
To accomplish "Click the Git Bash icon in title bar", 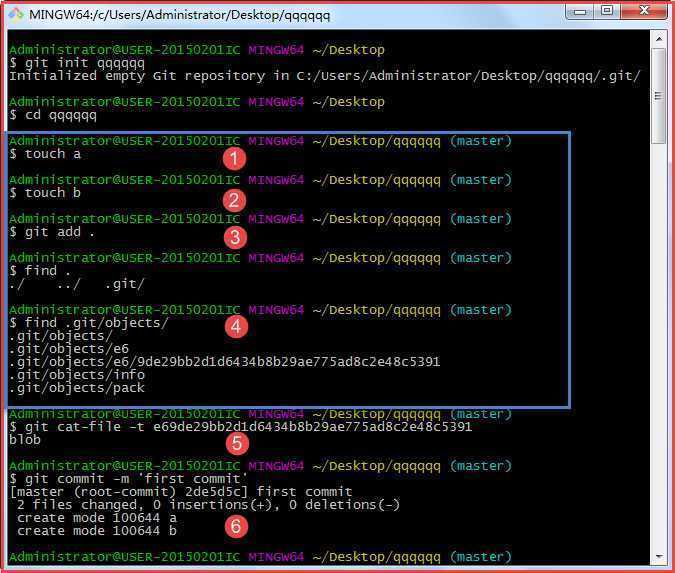I will coord(16,14).
